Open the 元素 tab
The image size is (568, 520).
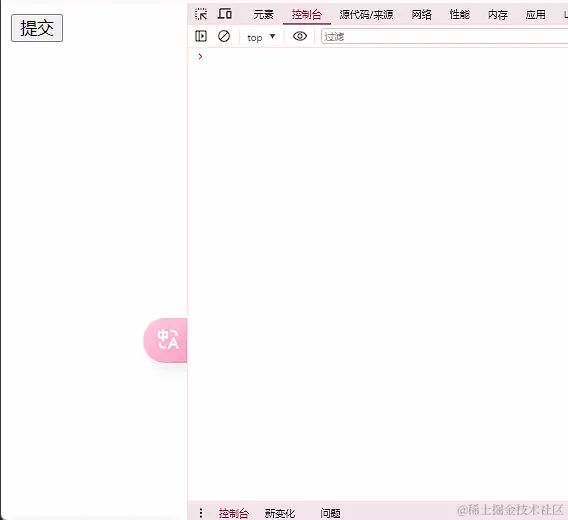click(x=263, y=14)
